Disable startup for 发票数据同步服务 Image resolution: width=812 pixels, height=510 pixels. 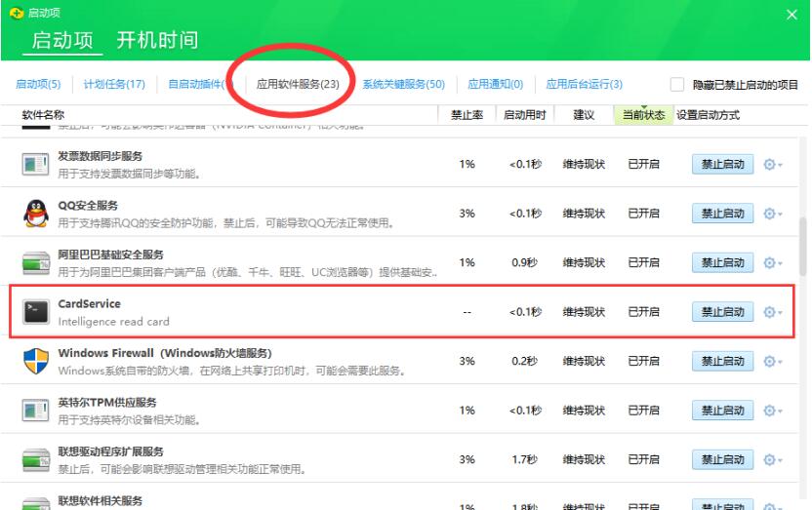722,164
